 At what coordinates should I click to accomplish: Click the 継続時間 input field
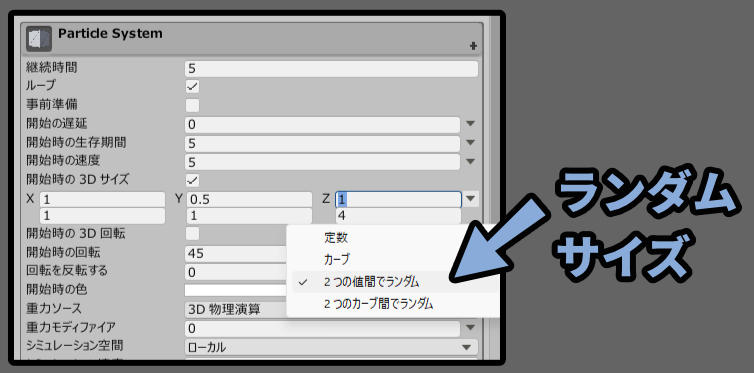click(331, 69)
